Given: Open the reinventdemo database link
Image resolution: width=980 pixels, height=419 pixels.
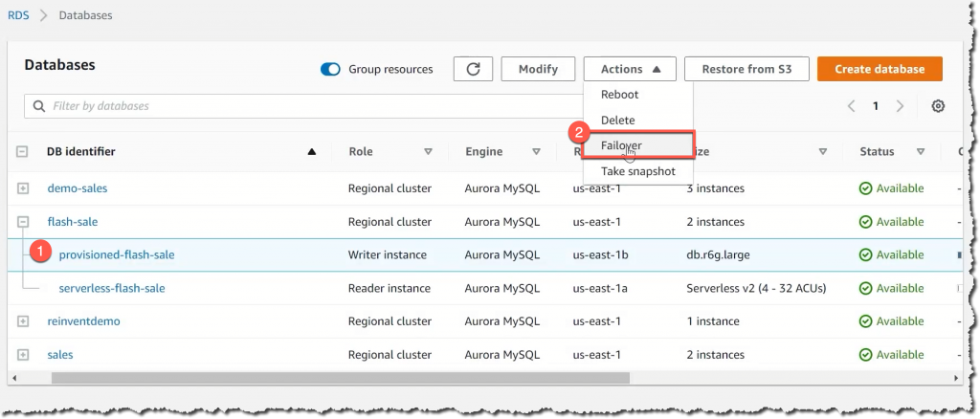Looking at the screenshot, I should point(84,321).
